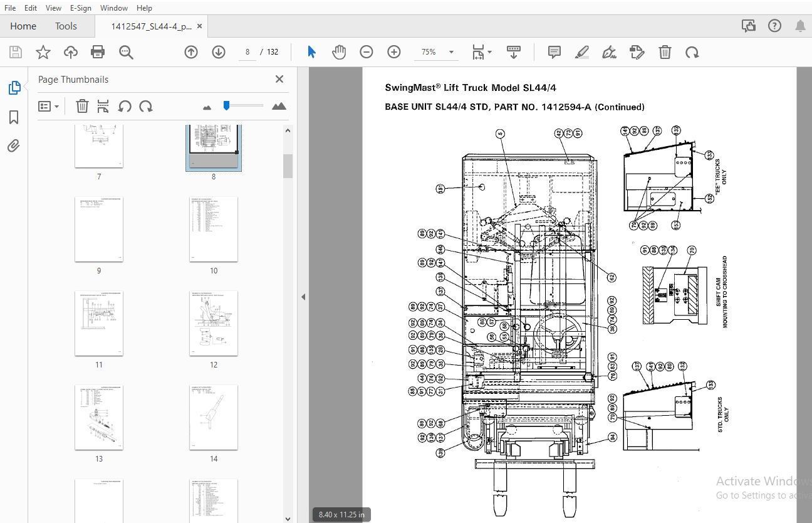The image size is (812, 523).
Task: Open the find text magnifier tool
Action: click(126, 52)
